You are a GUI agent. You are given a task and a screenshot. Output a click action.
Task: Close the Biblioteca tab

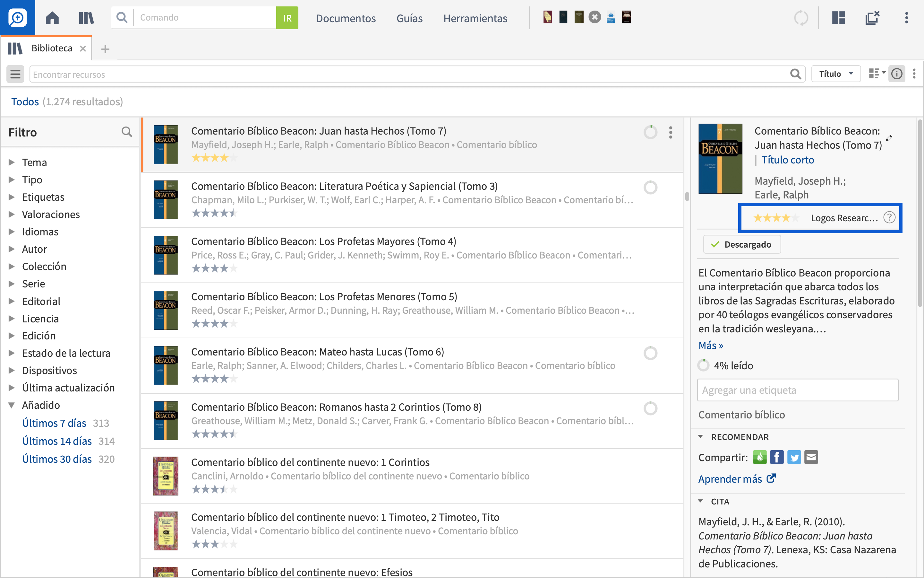coord(83,48)
